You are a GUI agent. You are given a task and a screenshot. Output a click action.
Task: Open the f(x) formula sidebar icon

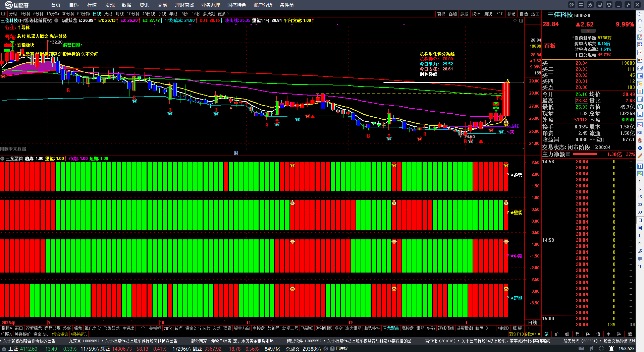coord(640,107)
